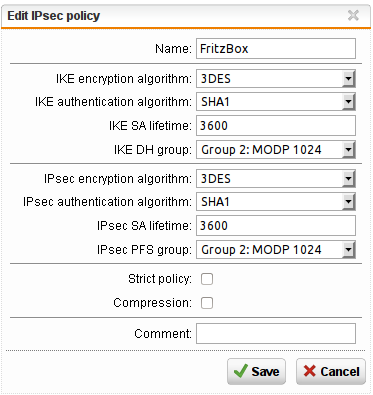
Task: Close the Edit IPsec policy dialog
Action: 353,15
